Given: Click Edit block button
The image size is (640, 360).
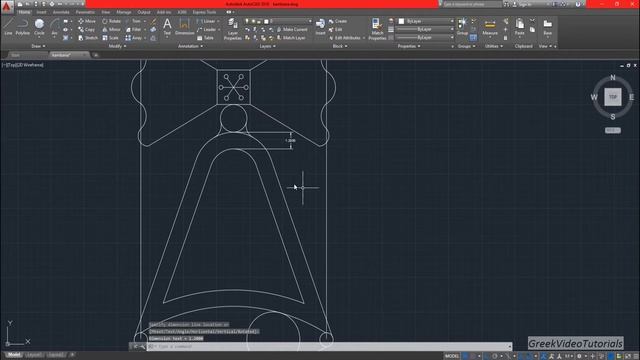Looking at the screenshot, I should click(x=336, y=29).
